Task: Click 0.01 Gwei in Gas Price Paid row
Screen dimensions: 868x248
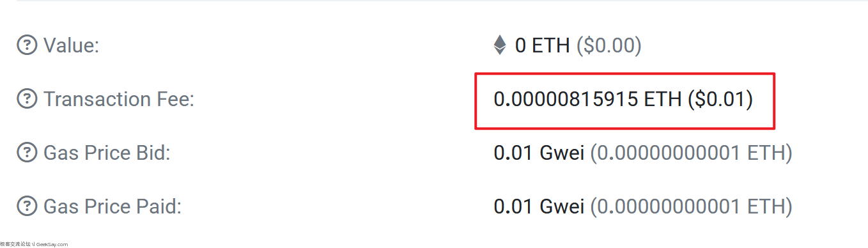Action: click(539, 207)
